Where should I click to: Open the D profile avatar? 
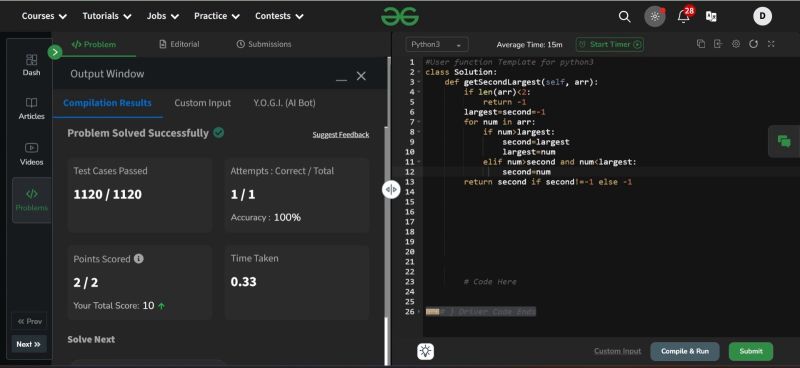click(762, 16)
